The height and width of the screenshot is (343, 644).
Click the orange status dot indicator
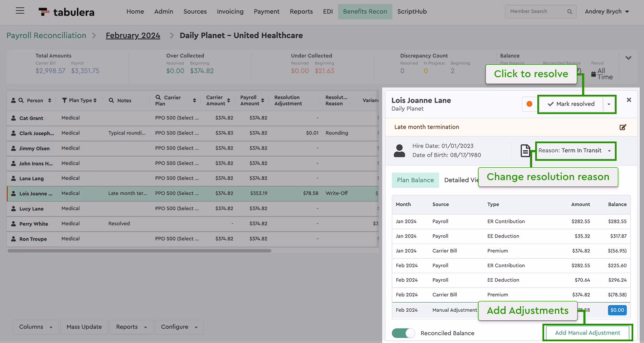point(529,104)
